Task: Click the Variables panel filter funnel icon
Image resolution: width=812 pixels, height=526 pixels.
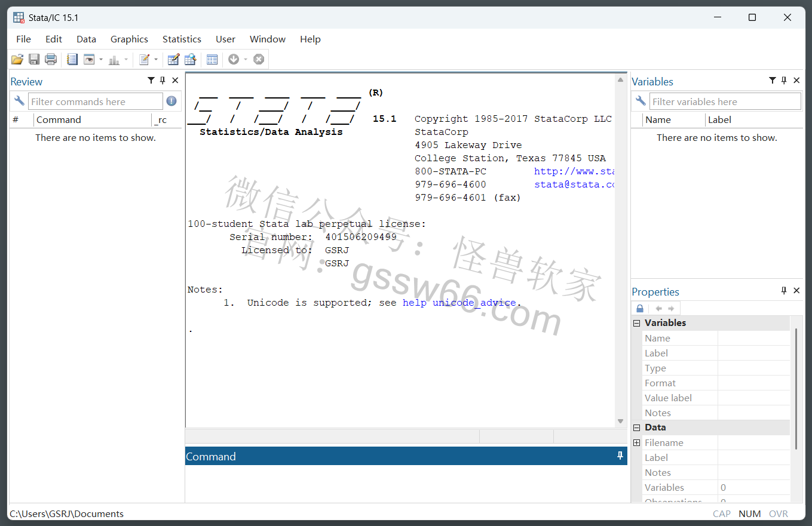Action: 772,81
